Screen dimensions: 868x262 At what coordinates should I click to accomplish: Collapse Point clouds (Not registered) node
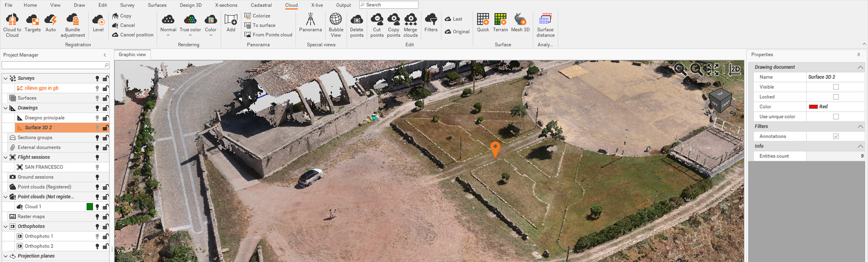coord(6,197)
